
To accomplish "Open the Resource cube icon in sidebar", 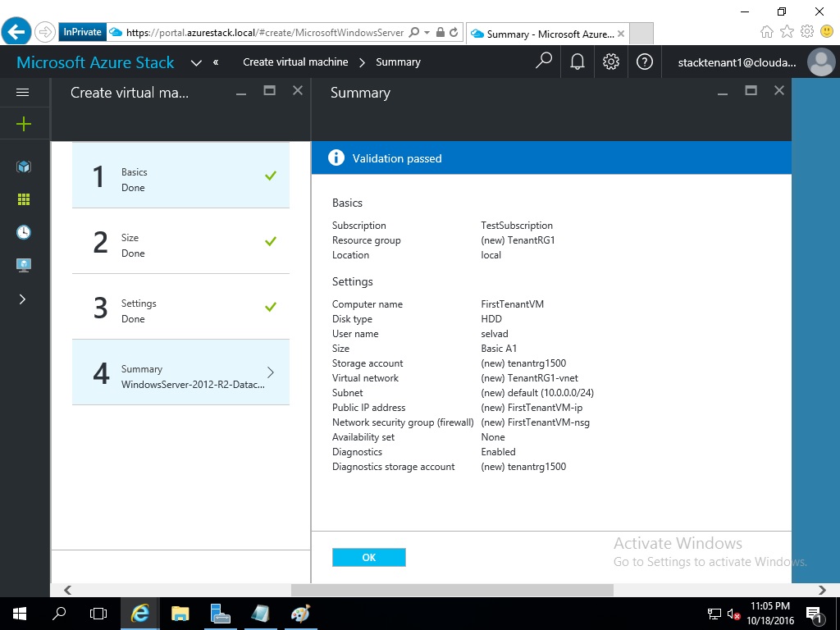I will click(24, 167).
